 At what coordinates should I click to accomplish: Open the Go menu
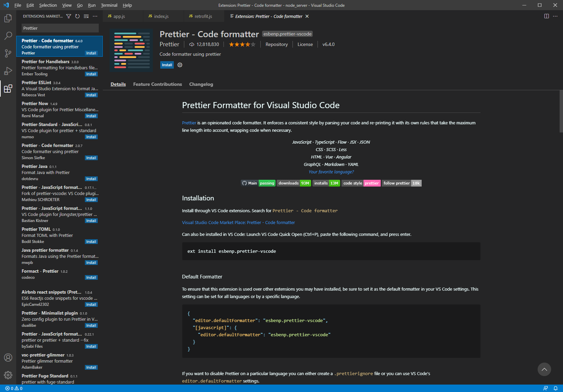click(x=80, y=5)
